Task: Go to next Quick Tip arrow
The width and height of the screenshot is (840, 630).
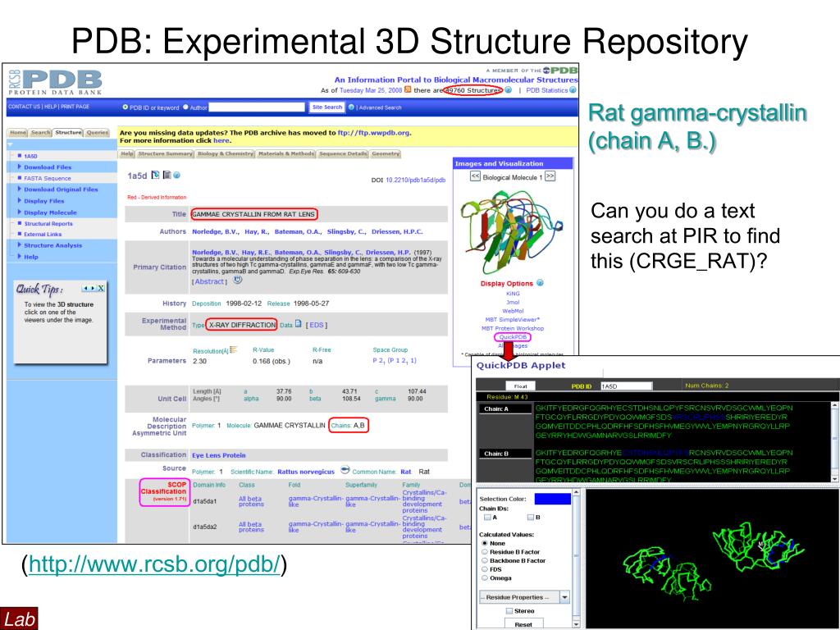Action: (x=93, y=288)
